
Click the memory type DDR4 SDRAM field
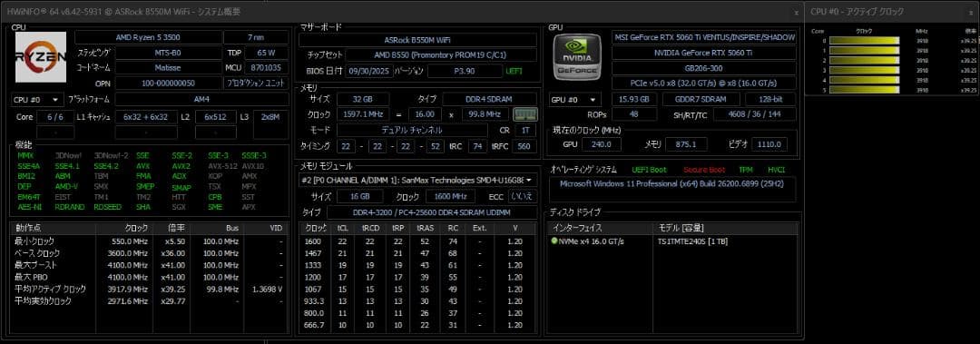click(x=489, y=100)
